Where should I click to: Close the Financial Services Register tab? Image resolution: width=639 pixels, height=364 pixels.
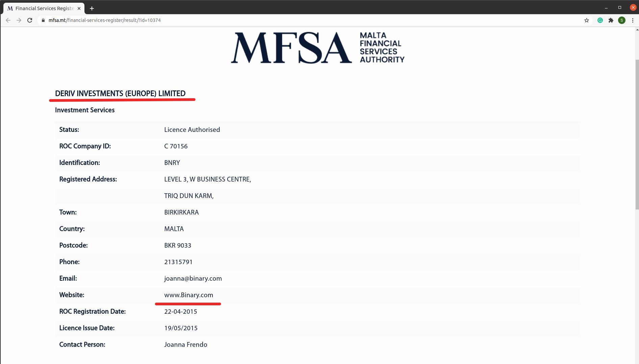(79, 8)
